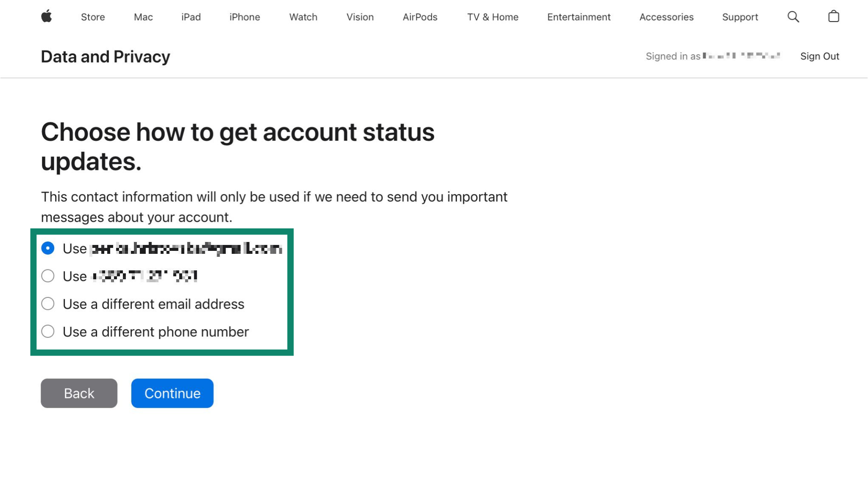
Task: Open the shopping bag icon
Action: (833, 16)
